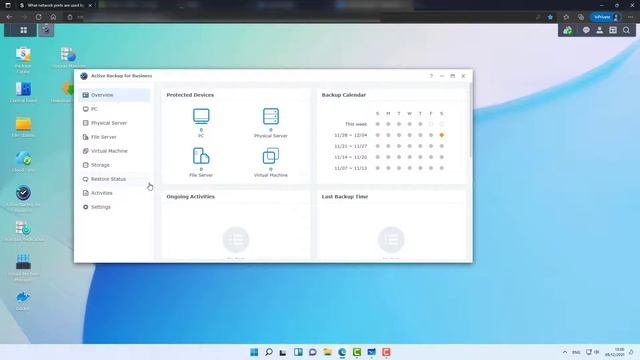The image size is (640, 360).
Task: Open Package Center desktop icon
Action: click(x=23, y=60)
